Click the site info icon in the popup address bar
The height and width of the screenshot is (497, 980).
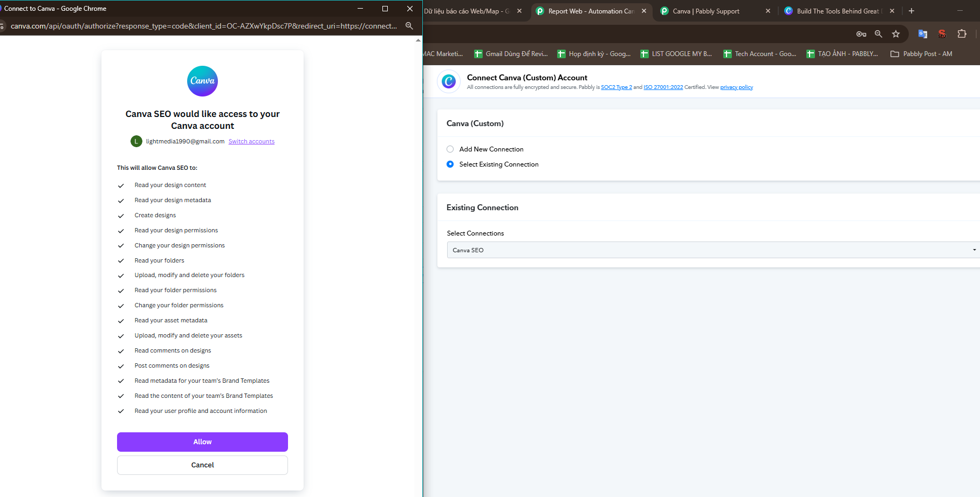click(x=2, y=26)
